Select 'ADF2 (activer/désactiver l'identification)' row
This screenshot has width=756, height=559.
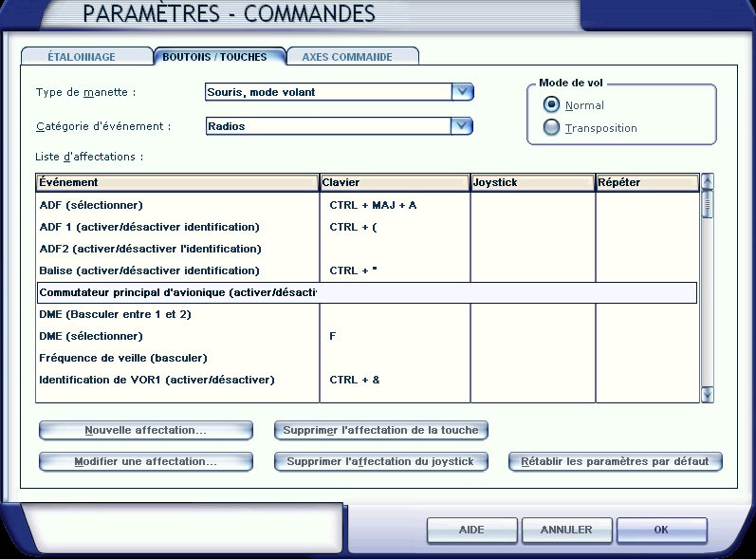[x=367, y=249]
